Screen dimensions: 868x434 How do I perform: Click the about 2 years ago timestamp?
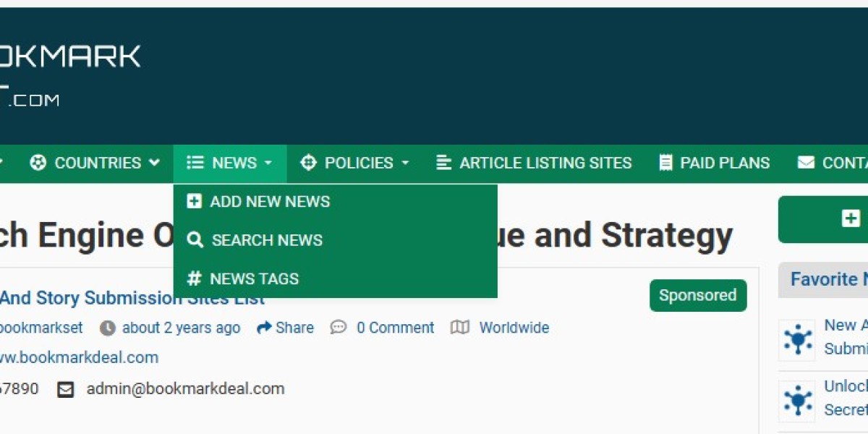pyautogui.click(x=181, y=328)
